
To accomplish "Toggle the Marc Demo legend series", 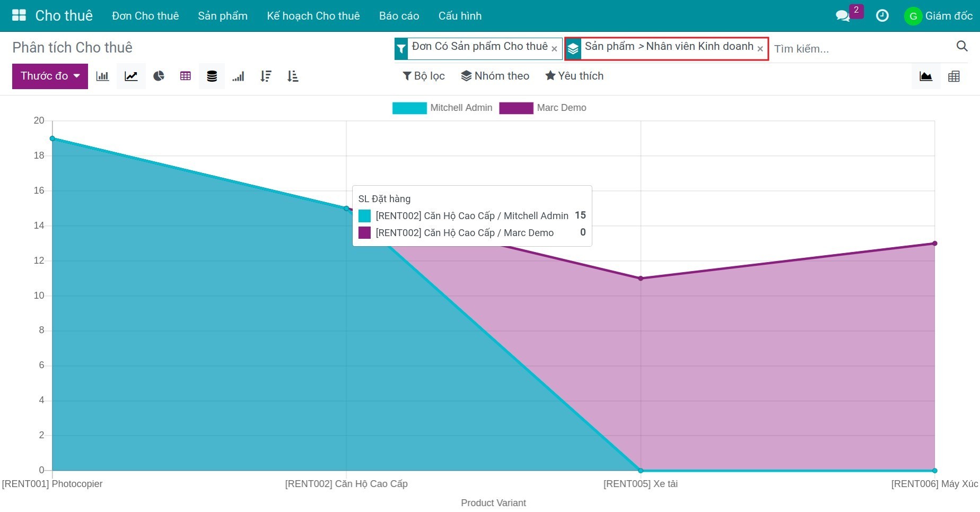I will tap(542, 108).
